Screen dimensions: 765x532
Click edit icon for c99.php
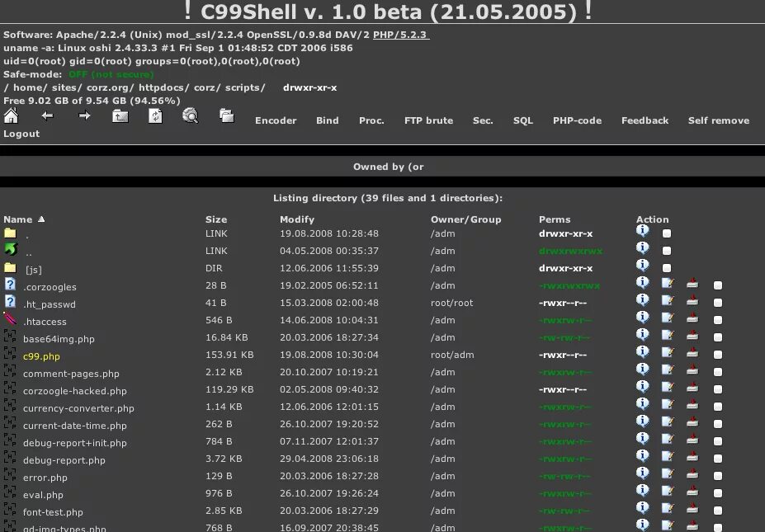(668, 352)
